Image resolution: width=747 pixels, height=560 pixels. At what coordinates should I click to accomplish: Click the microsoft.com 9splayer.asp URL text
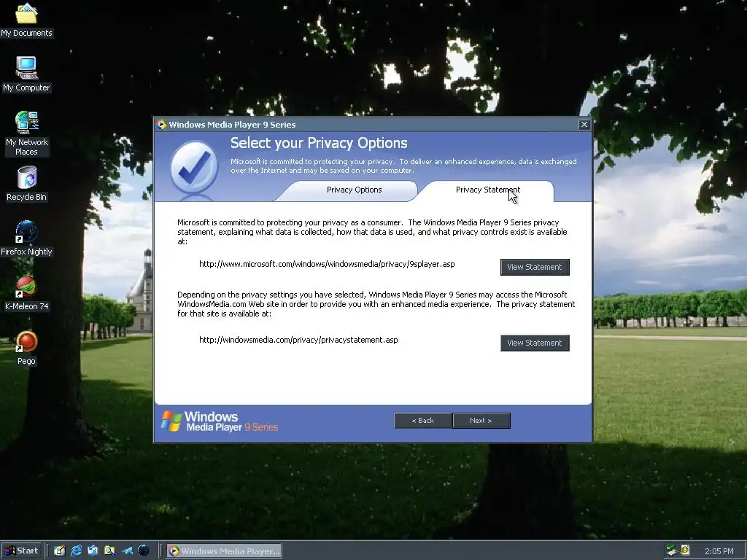point(327,264)
